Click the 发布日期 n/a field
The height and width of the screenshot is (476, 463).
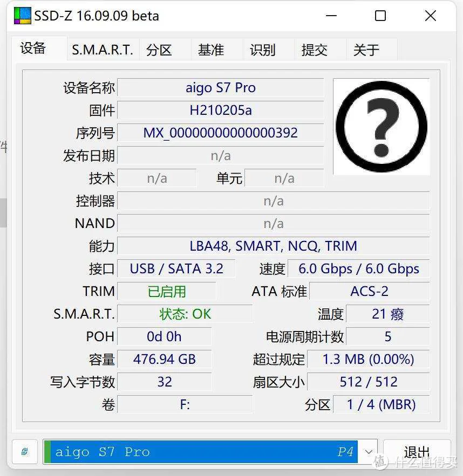pyautogui.click(x=221, y=155)
